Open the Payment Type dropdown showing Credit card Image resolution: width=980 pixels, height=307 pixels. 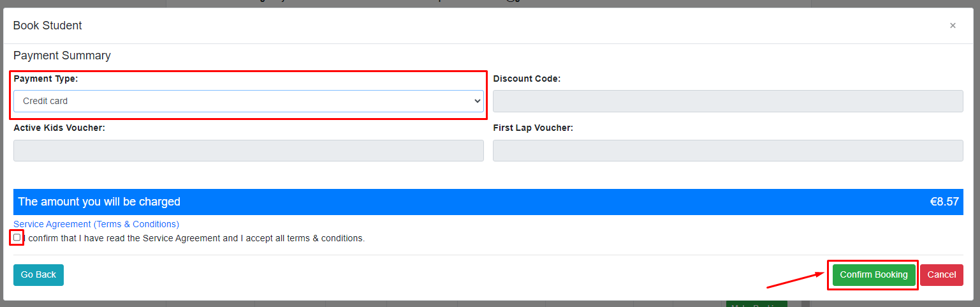(249, 101)
